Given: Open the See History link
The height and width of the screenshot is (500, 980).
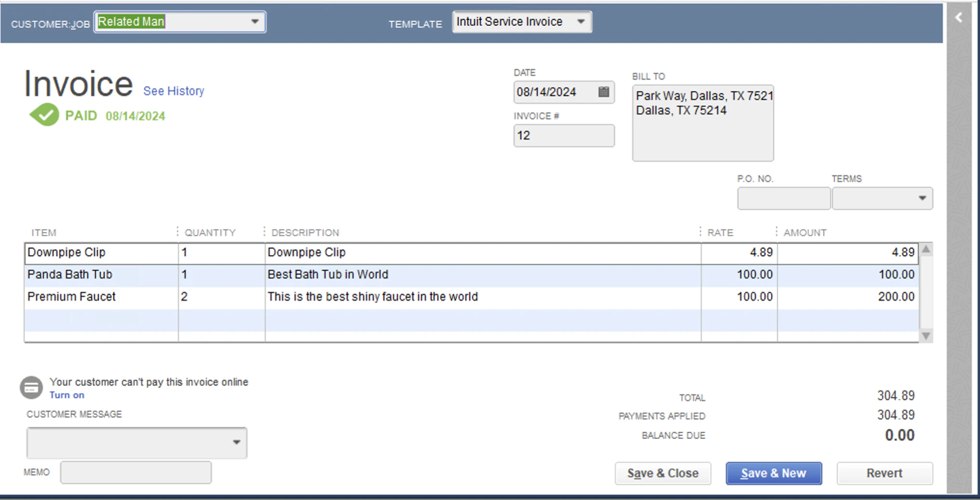Looking at the screenshot, I should pyautogui.click(x=174, y=91).
